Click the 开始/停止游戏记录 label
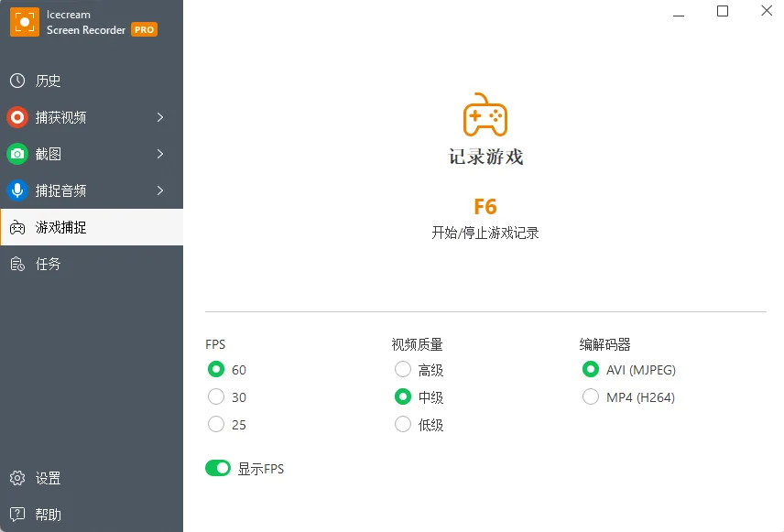 485,233
